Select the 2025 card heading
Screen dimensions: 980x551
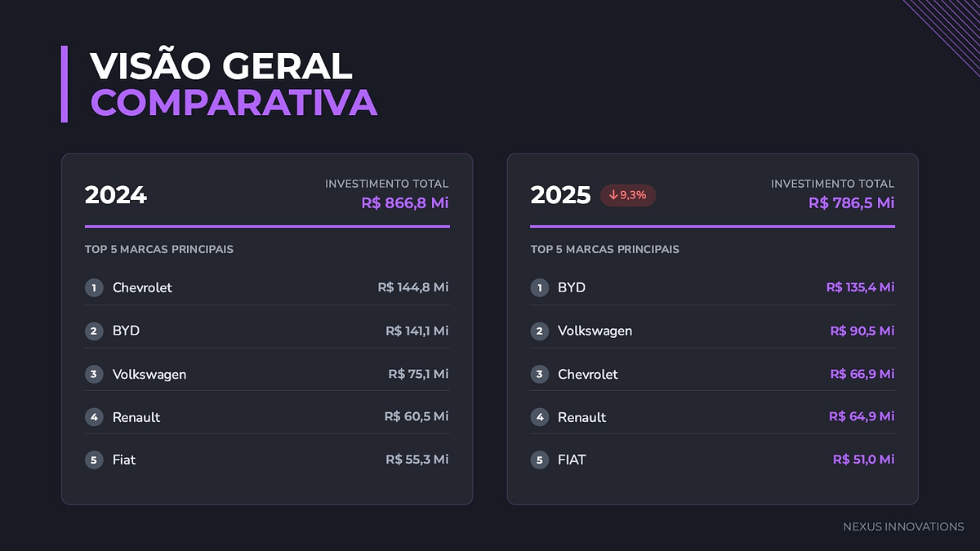[x=560, y=195]
